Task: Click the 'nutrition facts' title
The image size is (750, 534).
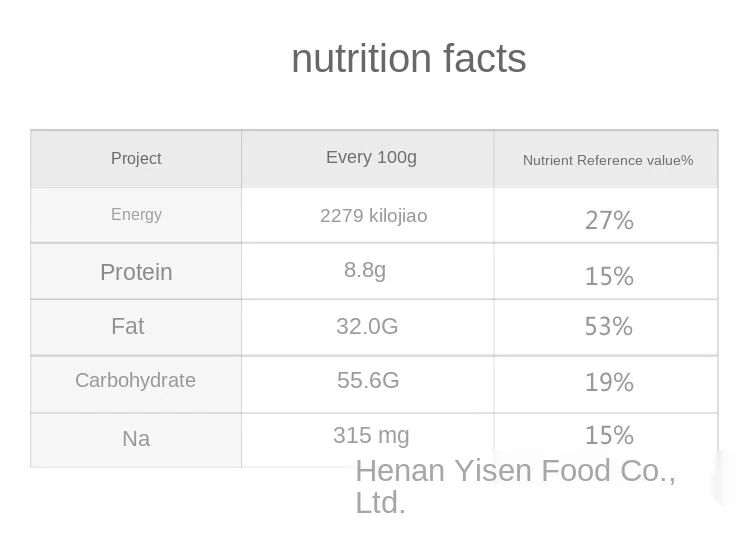Action: (409, 58)
